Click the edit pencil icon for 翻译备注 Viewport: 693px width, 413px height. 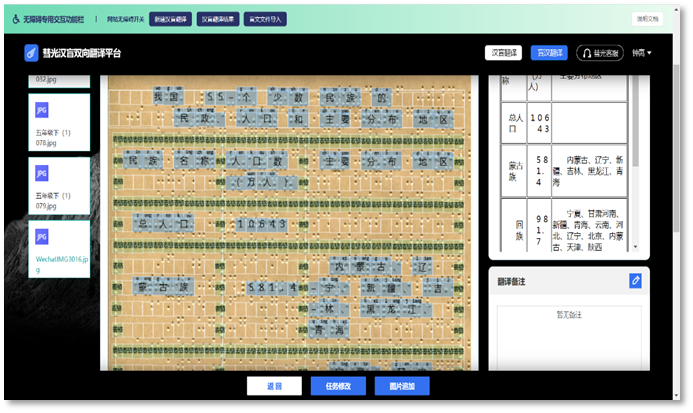pos(635,281)
